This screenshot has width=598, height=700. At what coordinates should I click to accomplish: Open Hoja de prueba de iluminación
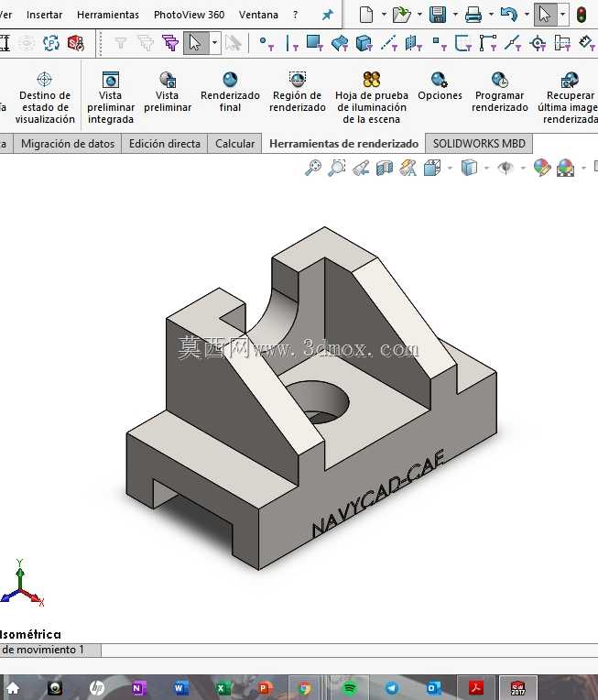click(x=371, y=98)
